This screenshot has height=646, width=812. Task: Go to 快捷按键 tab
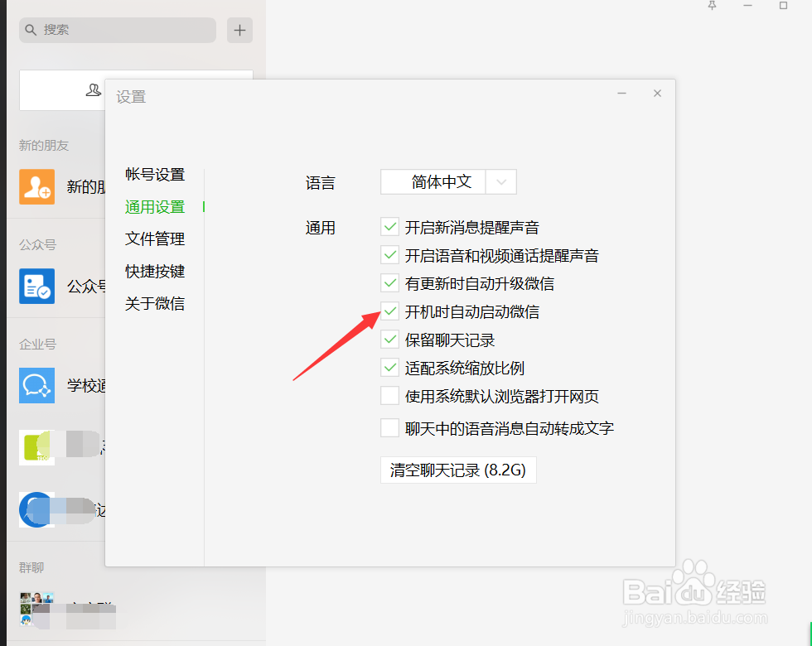(x=155, y=272)
